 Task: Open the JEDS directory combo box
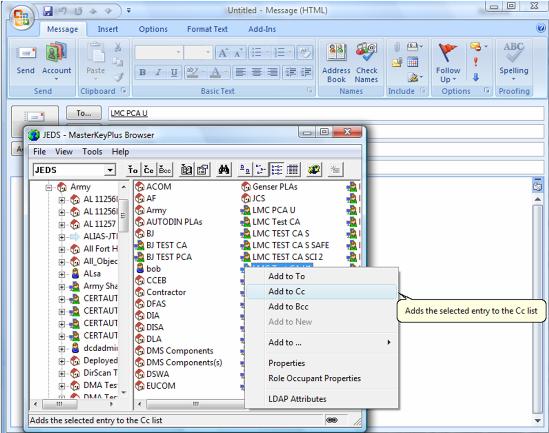tap(75, 170)
